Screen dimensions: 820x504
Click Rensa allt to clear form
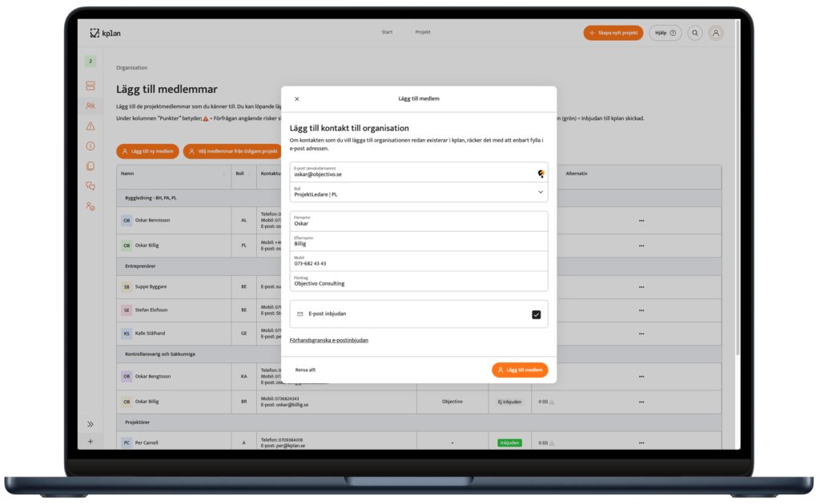[305, 370]
